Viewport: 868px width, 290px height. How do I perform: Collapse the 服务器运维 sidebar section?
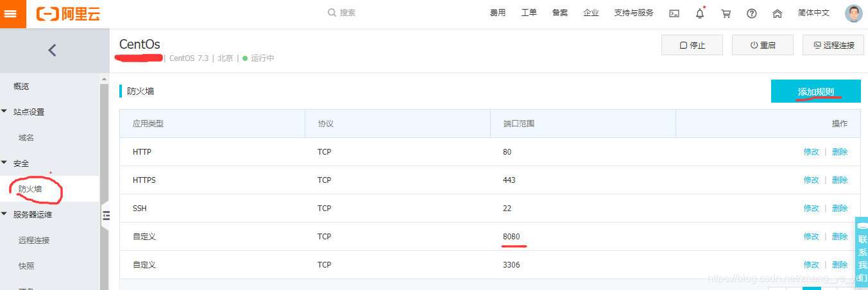[x=4, y=214]
